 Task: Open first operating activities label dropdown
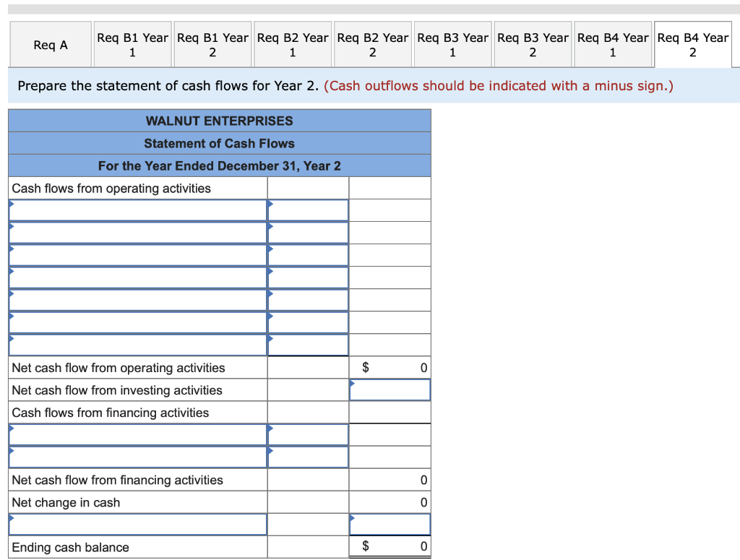pyautogui.click(x=137, y=210)
